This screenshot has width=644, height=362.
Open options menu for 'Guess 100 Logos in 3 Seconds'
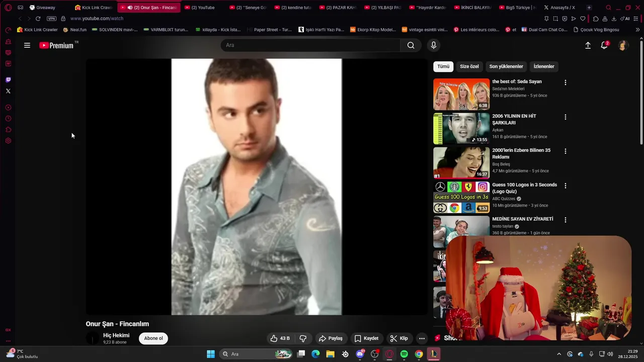click(565, 186)
